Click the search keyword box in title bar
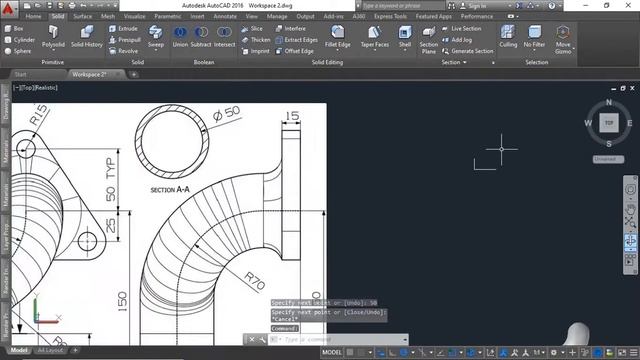Viewport: 640px width, 360px height. click(402, 6)
